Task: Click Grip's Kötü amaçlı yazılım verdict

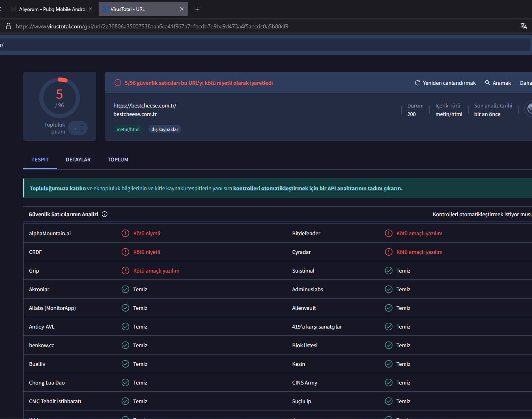Action: [156, 271]
